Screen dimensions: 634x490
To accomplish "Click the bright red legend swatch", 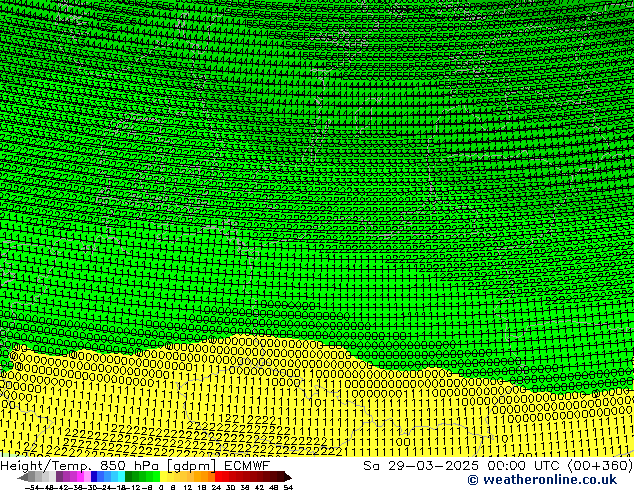I will [x=218, y=477].
